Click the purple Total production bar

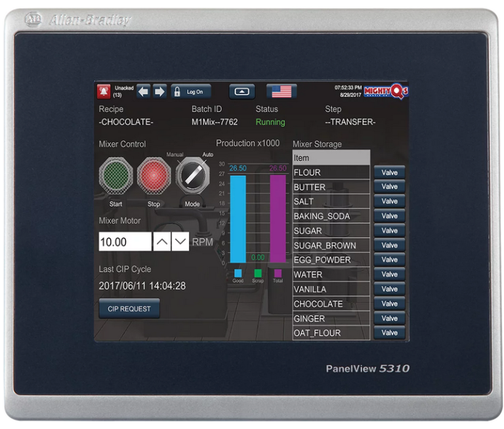(x=278, y=217)
